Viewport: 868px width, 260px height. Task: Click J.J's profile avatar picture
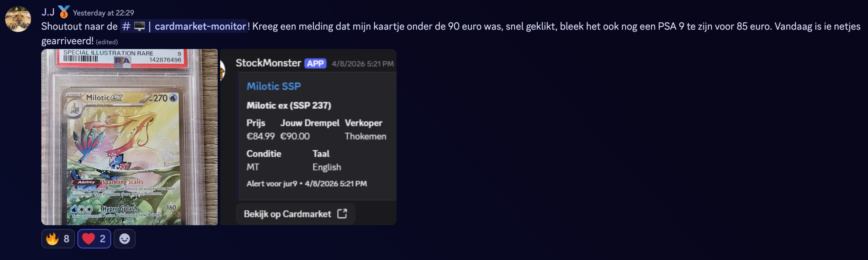pos(18,19)
